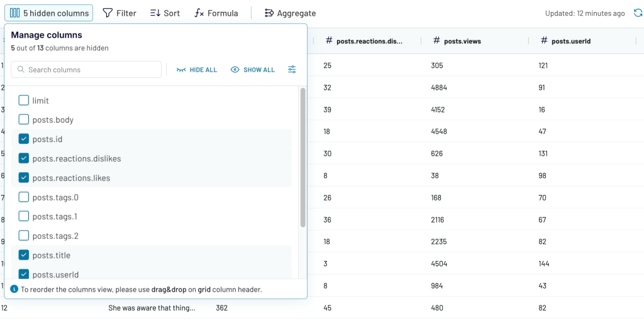
Task: Uncheck the posts.id column checkbox
Action: (24, 139)
